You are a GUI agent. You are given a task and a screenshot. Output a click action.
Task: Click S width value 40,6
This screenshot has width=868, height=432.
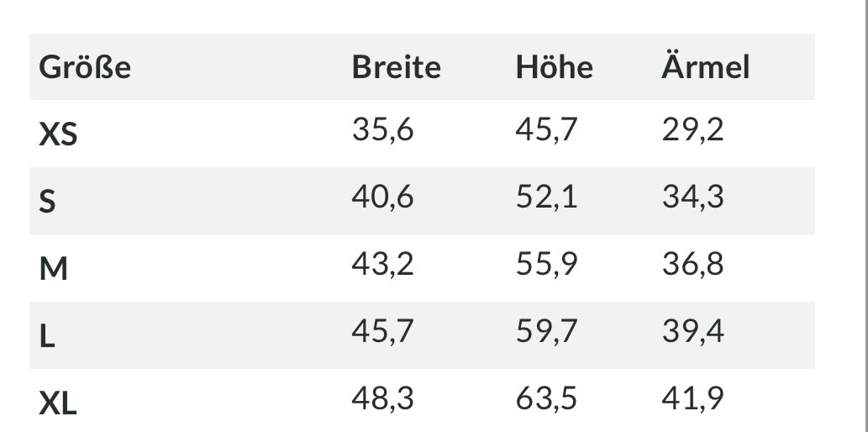pyautogui.click(x=382, y=198)
